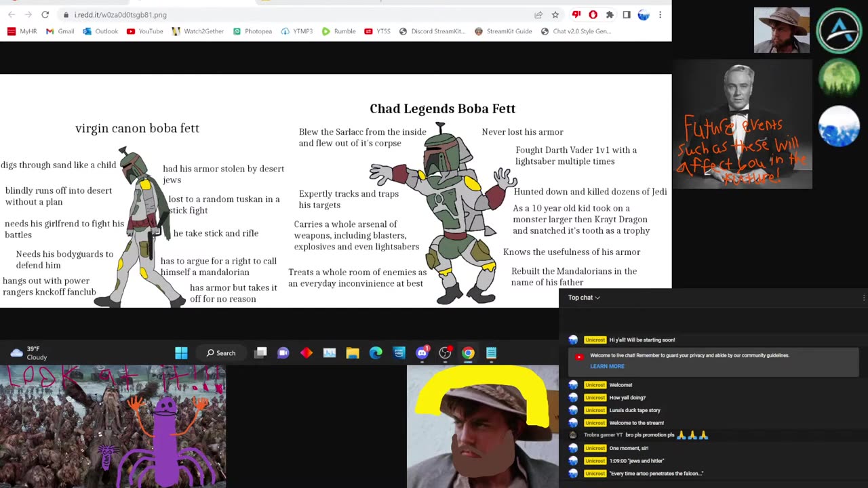Viewport: 868px width, 488px height.
Task: Open the YTSS bookmark
Action: coord(378,31)
